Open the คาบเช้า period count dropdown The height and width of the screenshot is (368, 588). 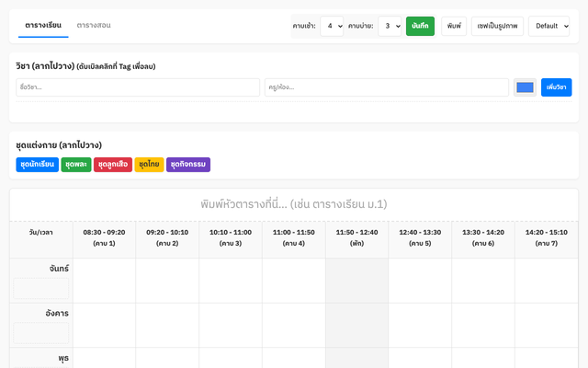[332, 26]
